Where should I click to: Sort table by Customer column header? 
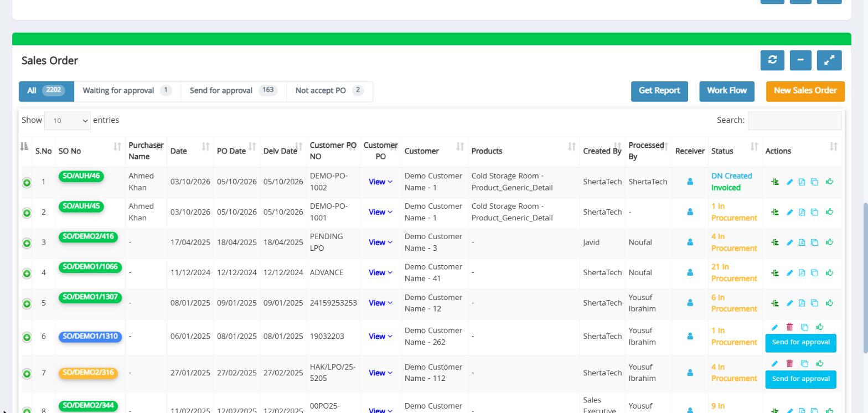click(x=435, y=151)
